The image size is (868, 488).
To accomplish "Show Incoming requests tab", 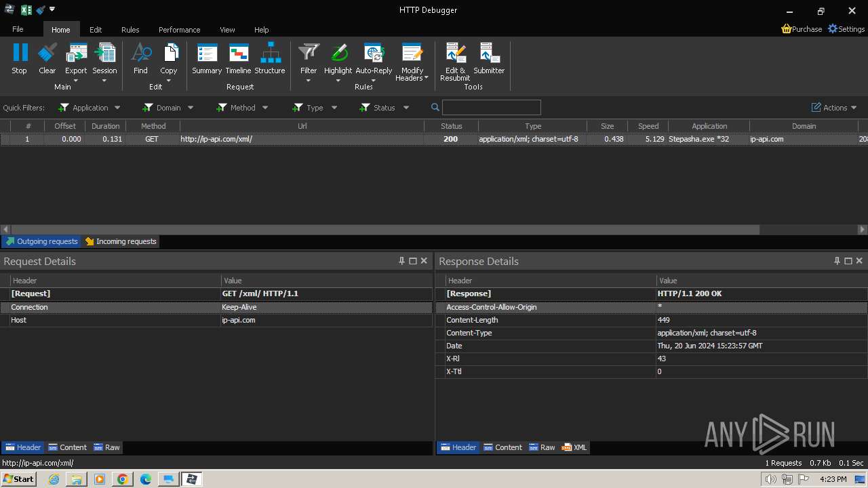I will [121, 241].
